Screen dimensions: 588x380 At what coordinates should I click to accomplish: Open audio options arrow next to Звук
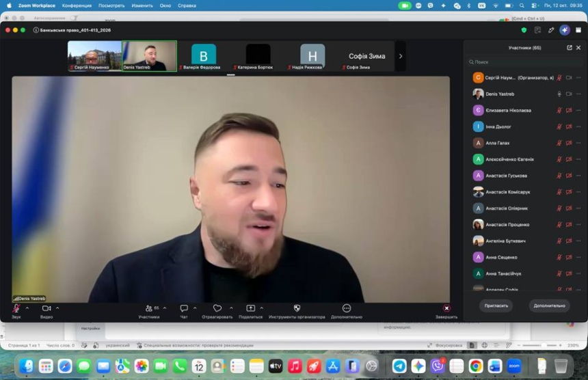(x=27, y=308)
